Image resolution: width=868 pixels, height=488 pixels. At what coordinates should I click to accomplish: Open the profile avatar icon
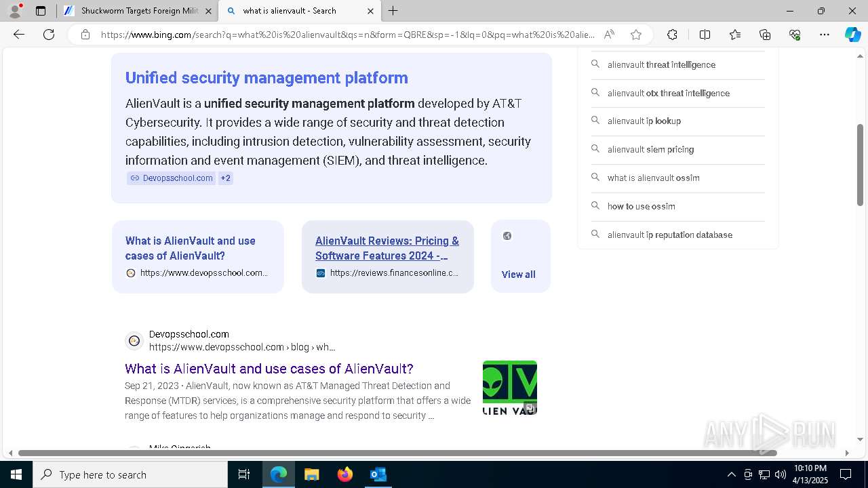point(15,11)
